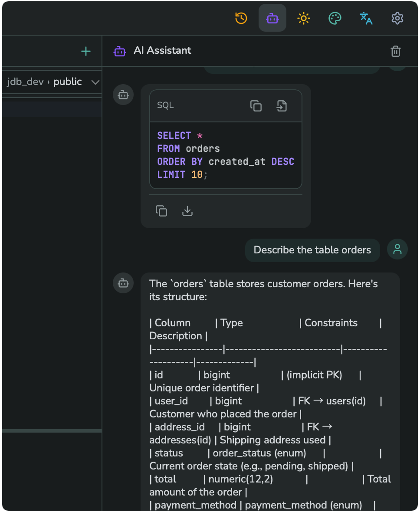This screenshot has width=420, height=512.
Task: Click the "Describe the table orders" message
Action: (312, 250)
